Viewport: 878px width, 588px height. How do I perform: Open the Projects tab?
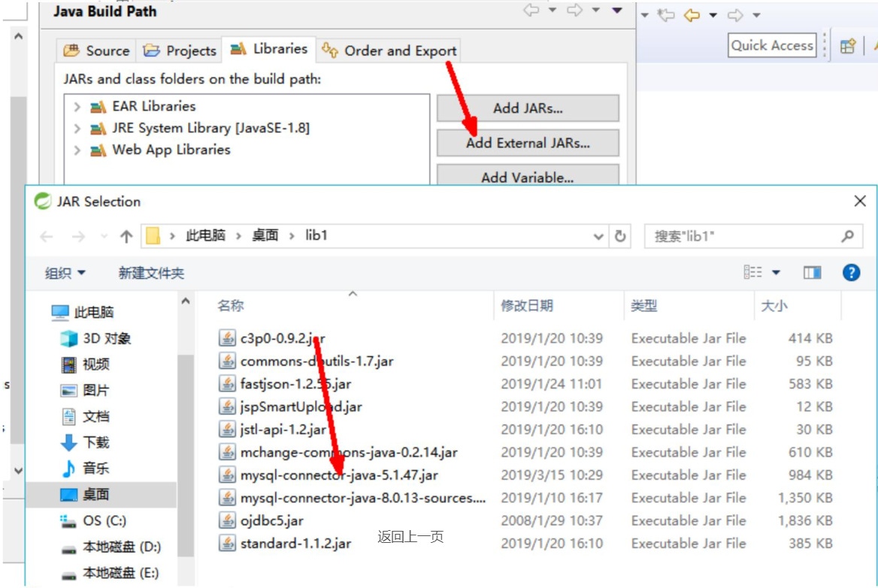click(x=179, y=50)
